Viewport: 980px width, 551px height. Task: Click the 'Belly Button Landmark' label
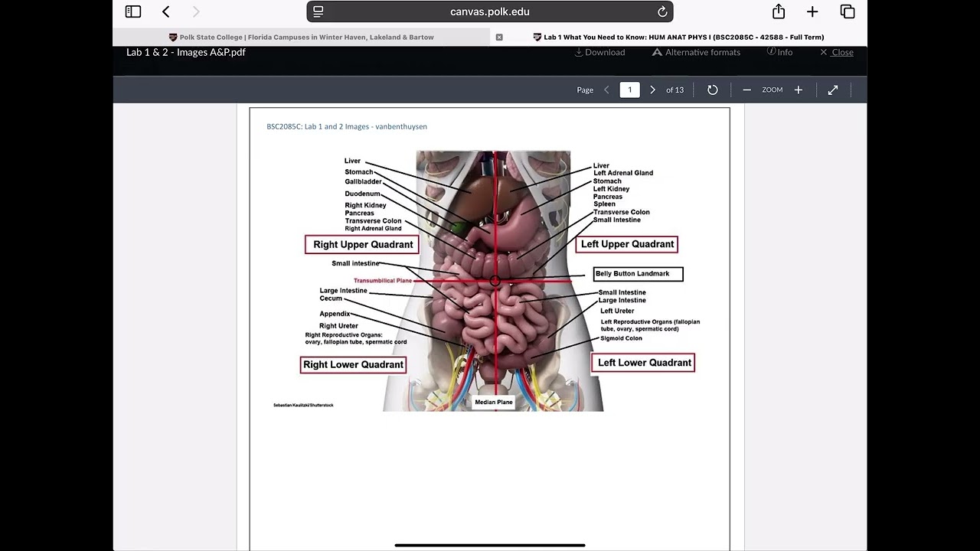click(638, 274)
